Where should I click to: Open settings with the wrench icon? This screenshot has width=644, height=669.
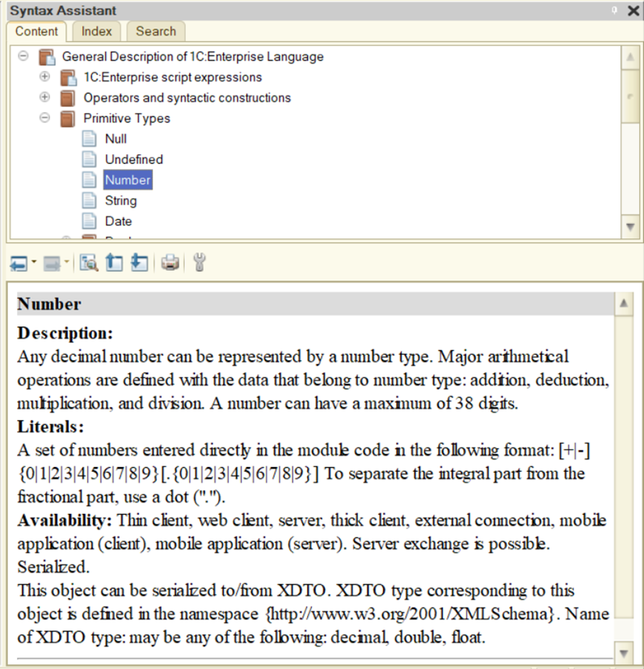(200, 263)
